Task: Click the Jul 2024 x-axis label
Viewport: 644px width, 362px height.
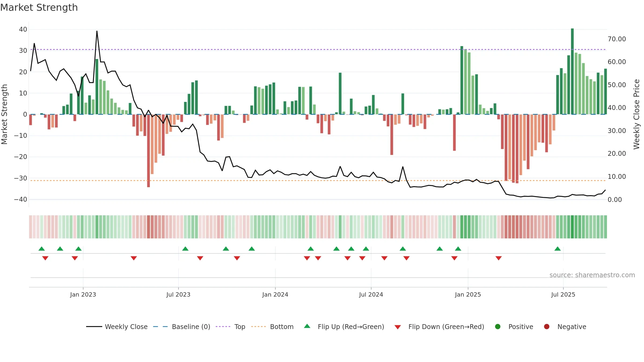Action: 371,295
